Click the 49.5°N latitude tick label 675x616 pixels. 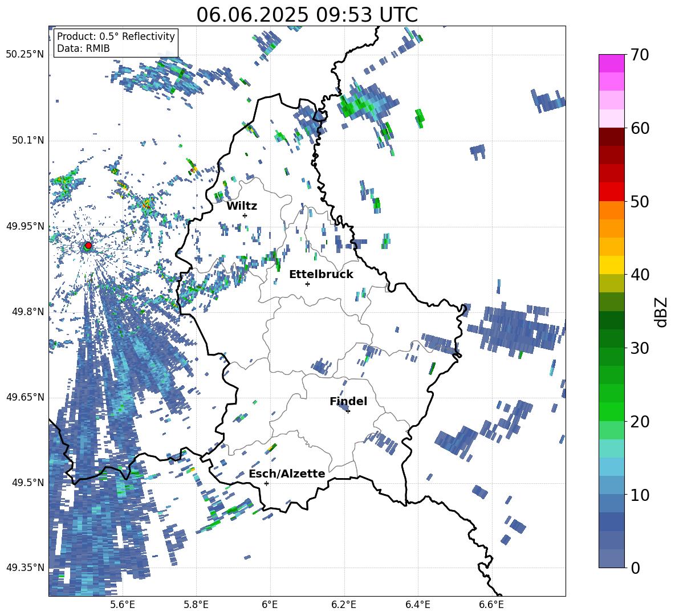(x=27, y=483)
